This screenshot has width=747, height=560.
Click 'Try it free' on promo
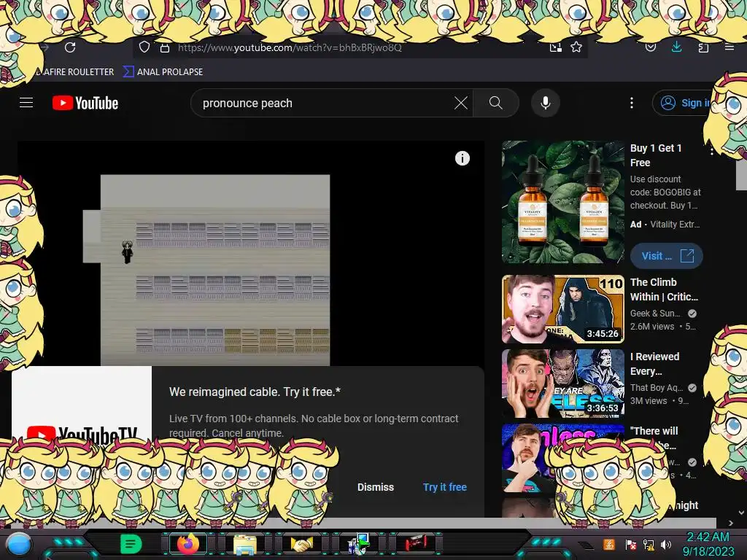point(445,487)
